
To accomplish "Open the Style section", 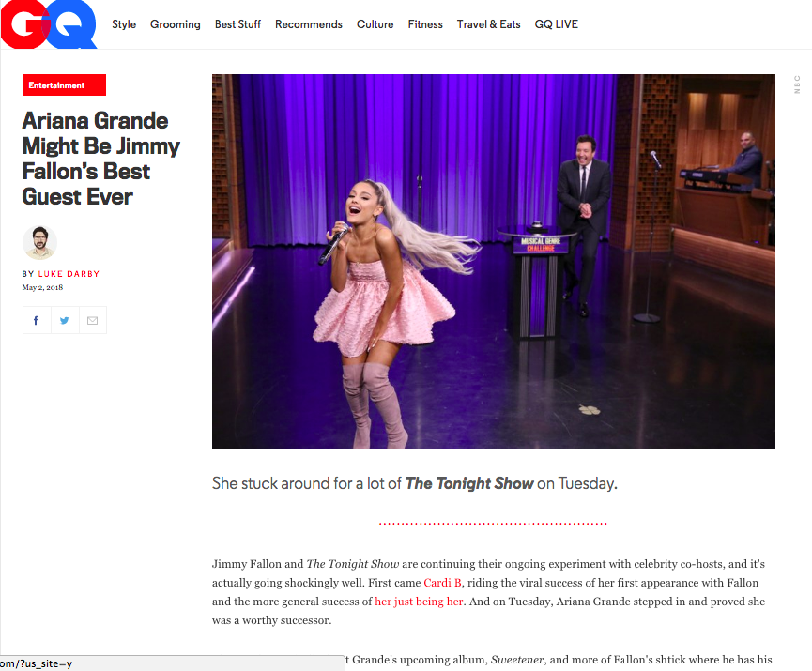I will 123,24.
